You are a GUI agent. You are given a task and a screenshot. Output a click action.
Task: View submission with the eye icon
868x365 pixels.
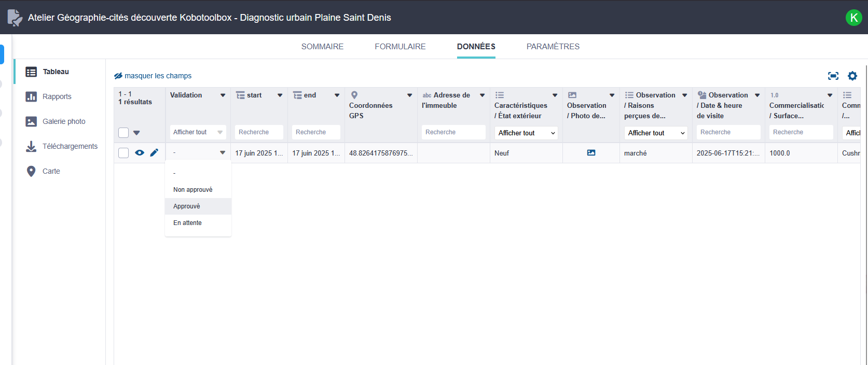pos(140,152)
